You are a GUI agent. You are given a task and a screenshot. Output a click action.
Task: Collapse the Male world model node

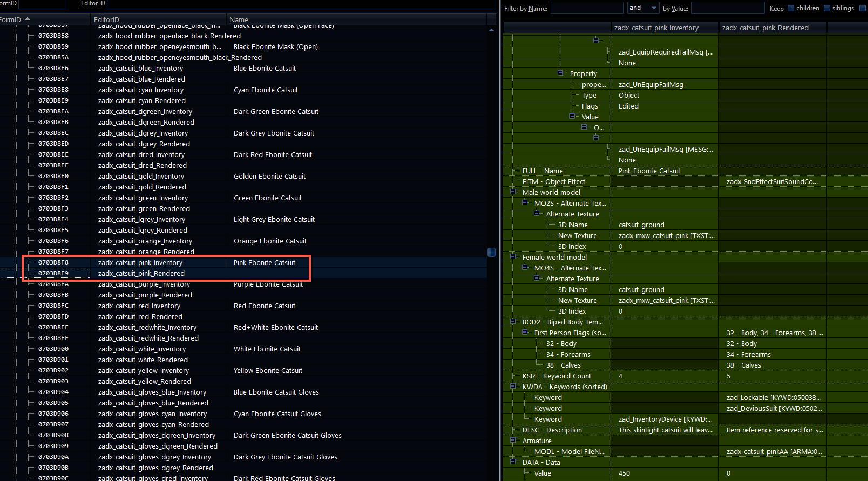click(513, 192)
